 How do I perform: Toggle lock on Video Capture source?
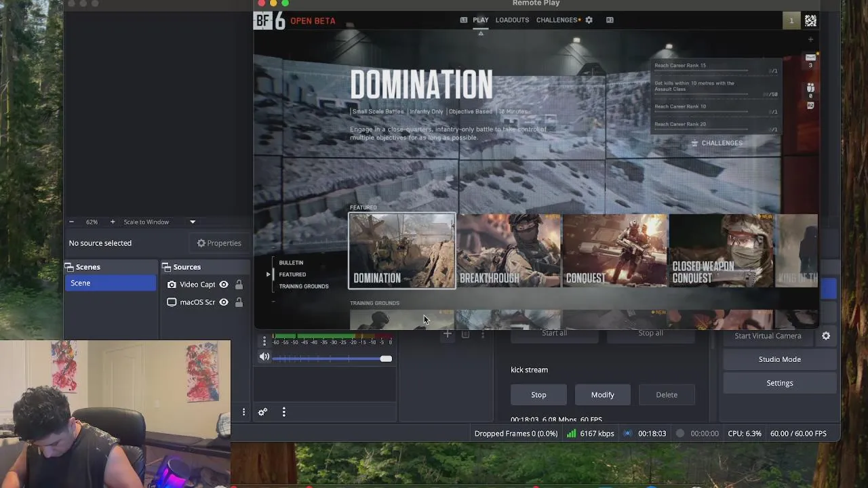239,285
